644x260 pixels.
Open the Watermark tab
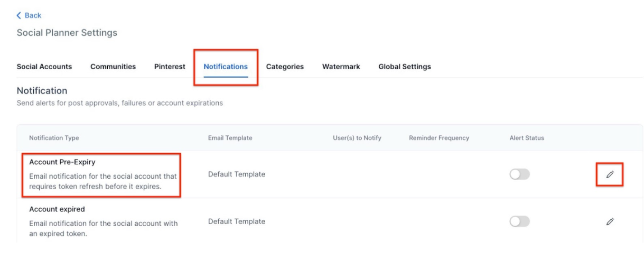coord(341,67)
